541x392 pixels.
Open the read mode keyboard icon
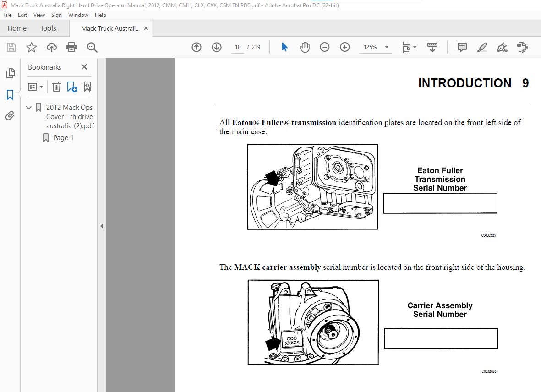432,47
